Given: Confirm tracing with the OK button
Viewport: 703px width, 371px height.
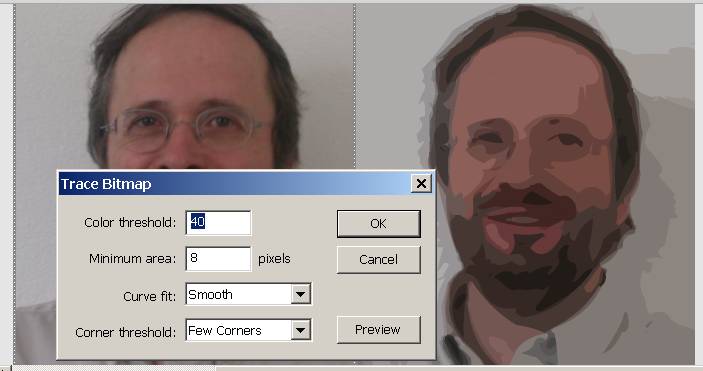Looking at the screenshot, I should (x=378, y=223).
